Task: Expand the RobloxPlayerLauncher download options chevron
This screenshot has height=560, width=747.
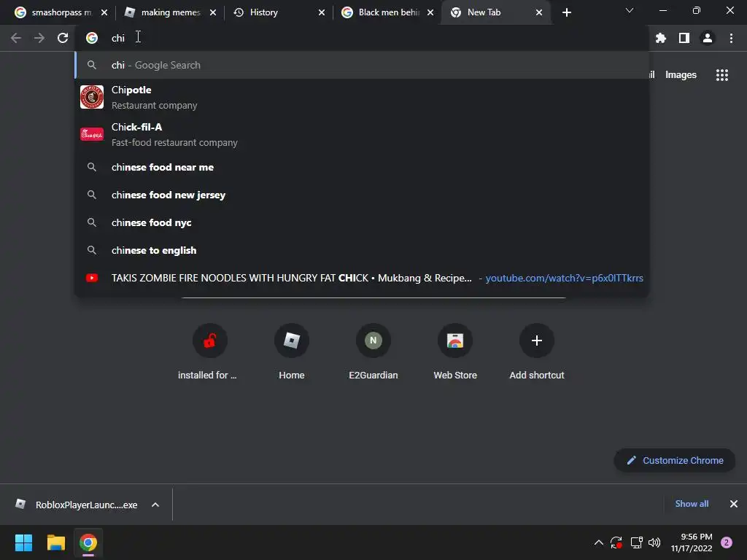Action: click(x=155, y=505)
